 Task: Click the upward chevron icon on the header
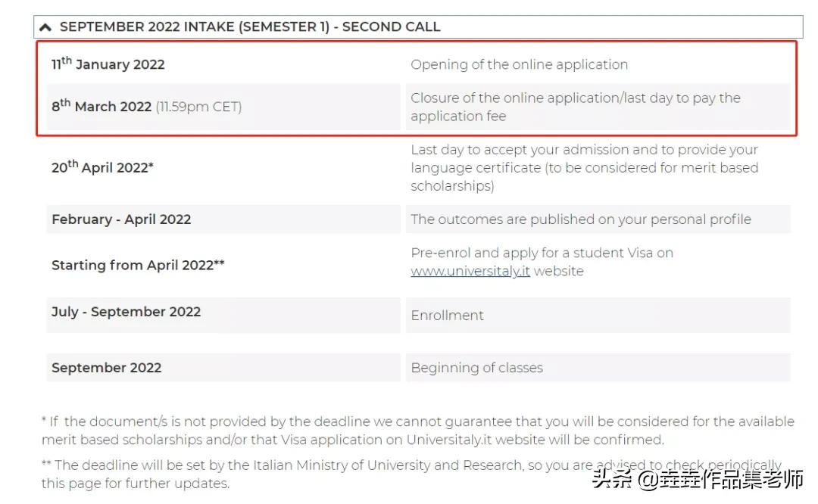[46, 25]
